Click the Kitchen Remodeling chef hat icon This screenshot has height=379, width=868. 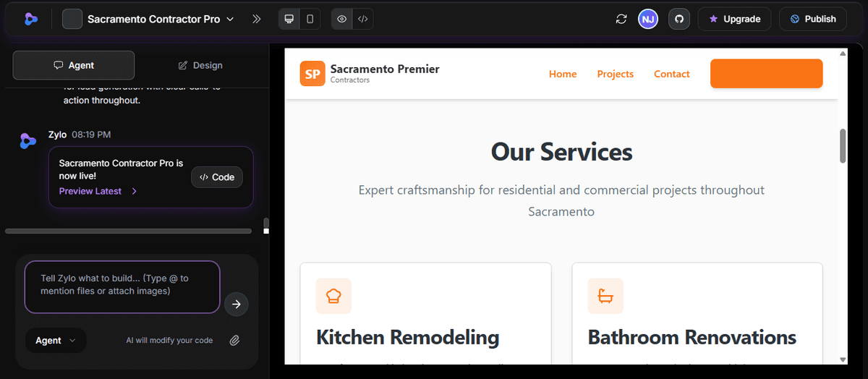[x=333, y=296]
